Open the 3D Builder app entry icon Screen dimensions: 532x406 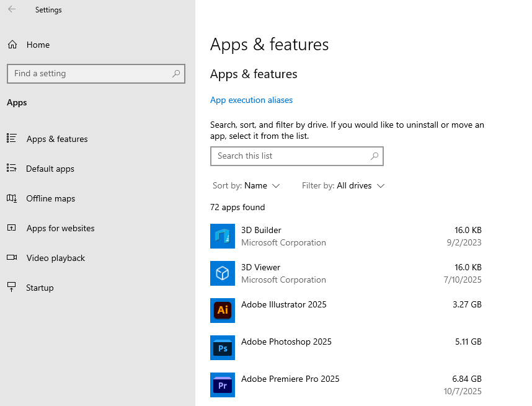(223, 236)
